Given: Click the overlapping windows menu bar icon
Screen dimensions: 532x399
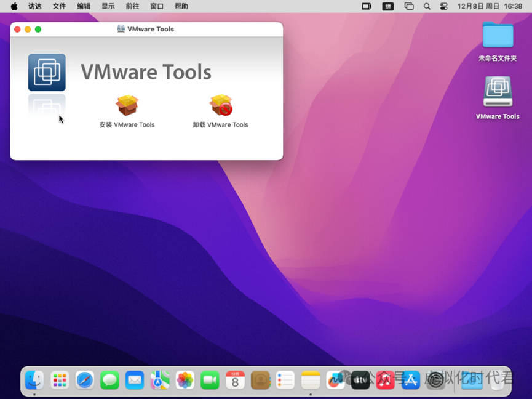Looking at the screenshot, I should [x=409, y=6].
